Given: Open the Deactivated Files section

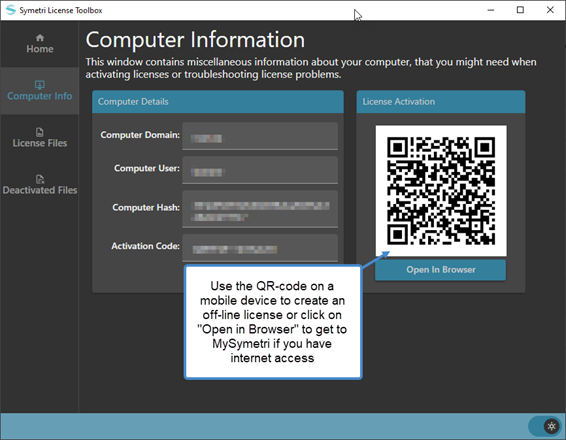Looking at the screenshot, I should tap(40, 185).
